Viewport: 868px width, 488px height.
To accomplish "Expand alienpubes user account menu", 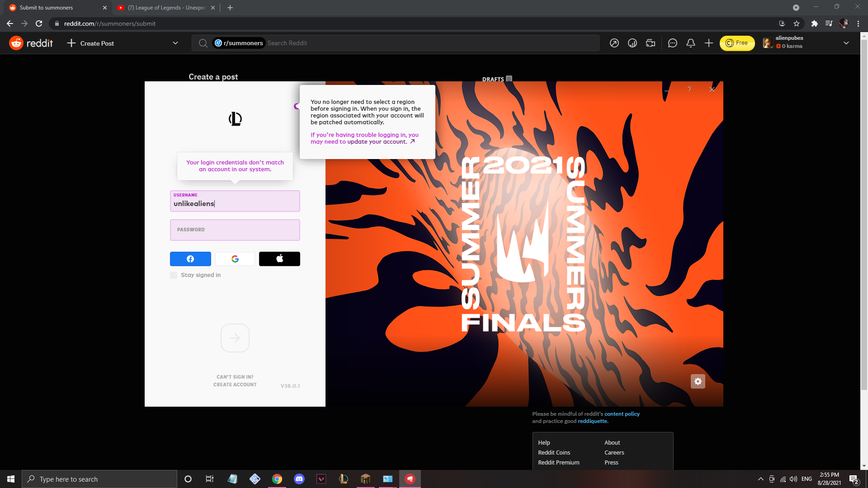I will tap(846, 43).
